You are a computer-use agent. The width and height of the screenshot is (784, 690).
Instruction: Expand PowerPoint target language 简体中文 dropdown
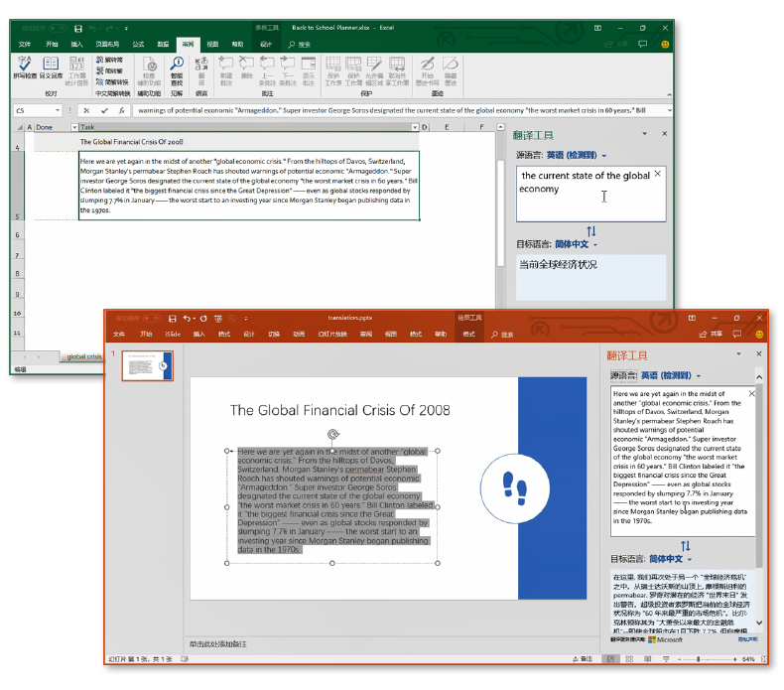click(x=690, y=559)
